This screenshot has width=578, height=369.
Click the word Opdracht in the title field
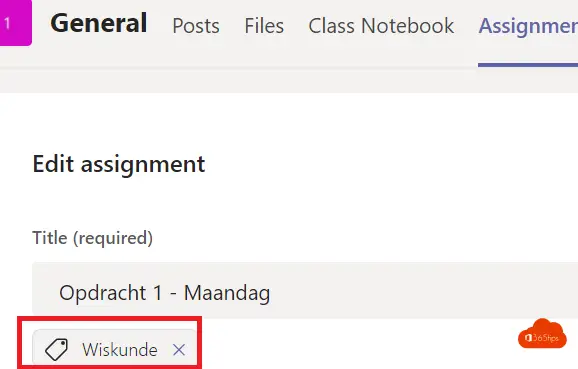pyautogui.click(x=102, y=293)
